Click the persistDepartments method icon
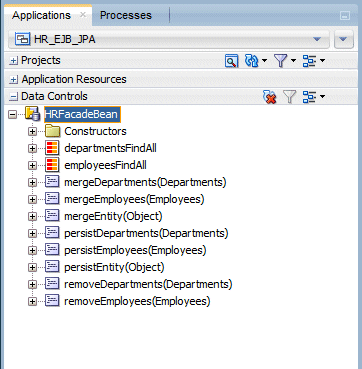This screenshot has width=362, height=369. [x=52, y=233]
